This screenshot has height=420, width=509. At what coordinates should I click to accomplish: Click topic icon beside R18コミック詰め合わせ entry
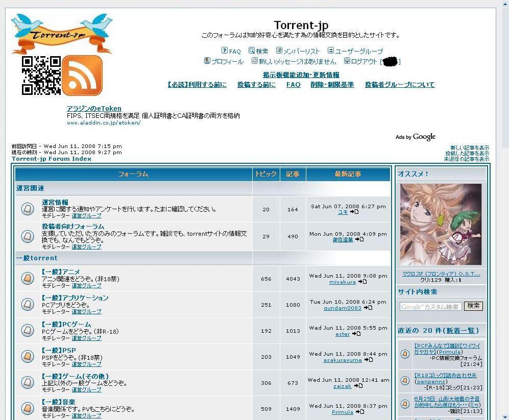click(405, 380)
